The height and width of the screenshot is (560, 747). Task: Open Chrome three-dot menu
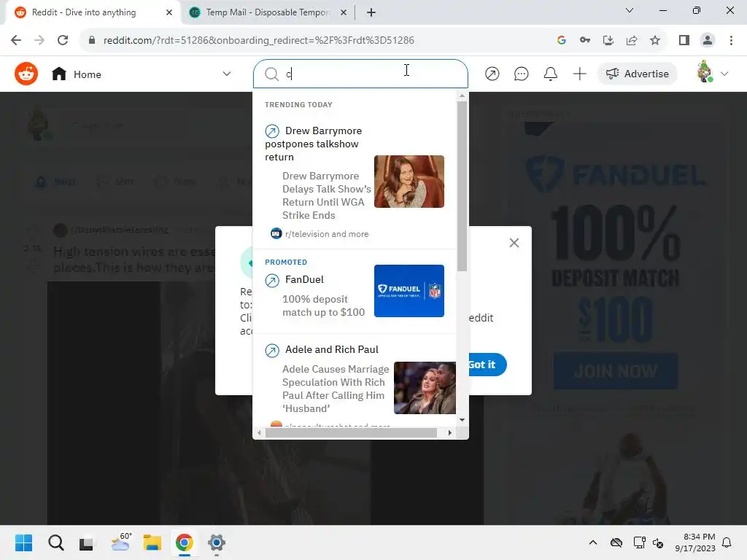click(x=731, y=40)
